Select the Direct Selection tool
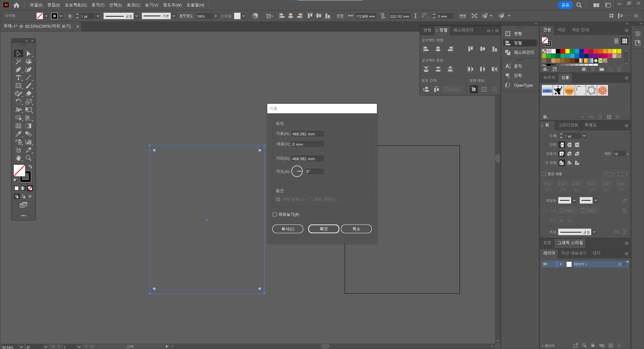644x349 pixels. [29, 54]
